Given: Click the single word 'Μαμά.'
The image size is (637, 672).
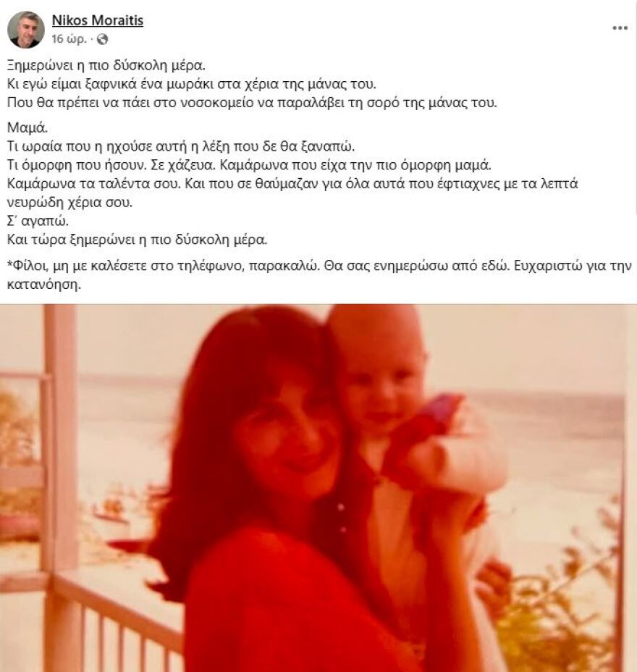Looking at the screenshot, I should pos(28,127).
